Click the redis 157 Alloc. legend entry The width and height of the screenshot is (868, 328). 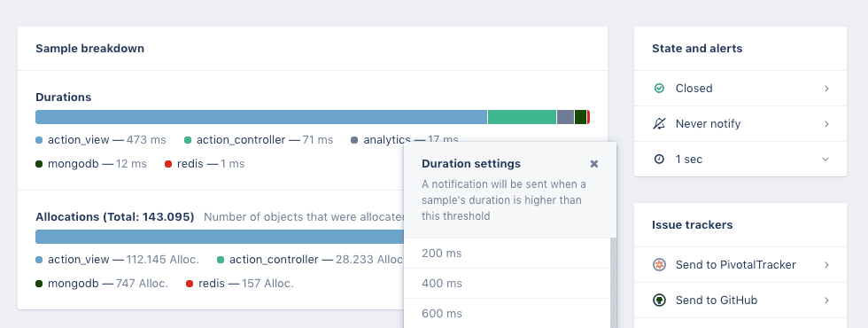pos(240,284)
